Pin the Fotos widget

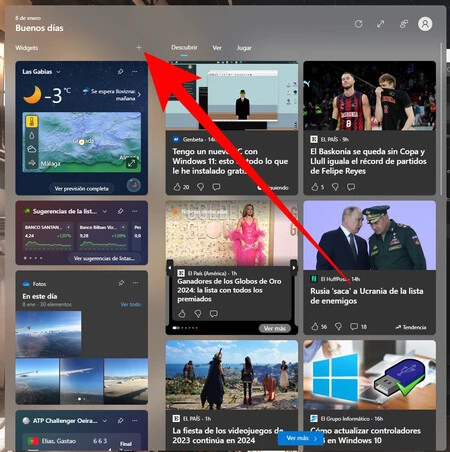pyautogui.click(x=121, y=283)
